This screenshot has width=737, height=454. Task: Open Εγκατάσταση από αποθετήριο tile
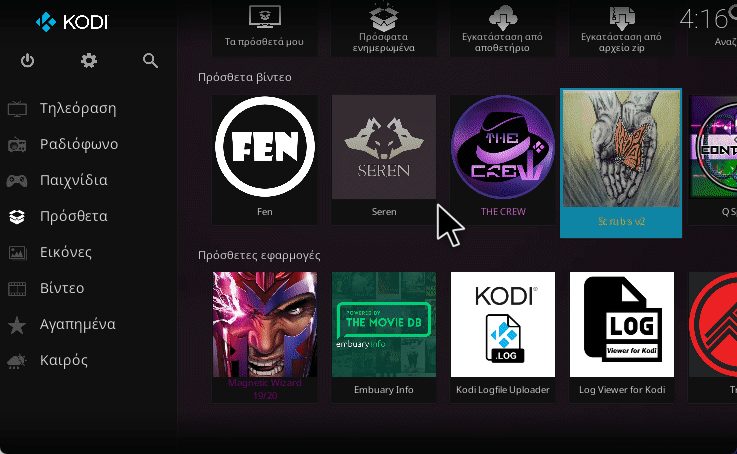pos(502,28)
